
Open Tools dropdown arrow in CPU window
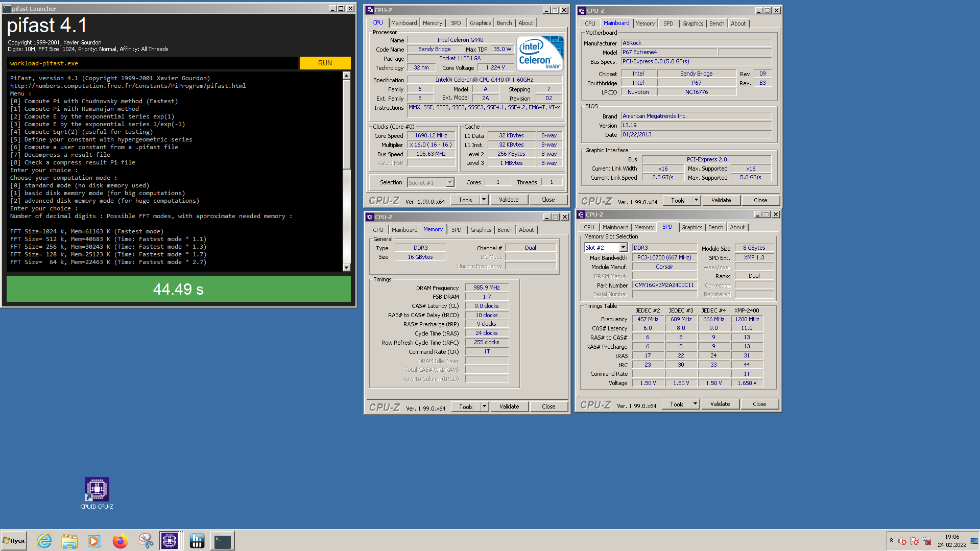[484, 200]
